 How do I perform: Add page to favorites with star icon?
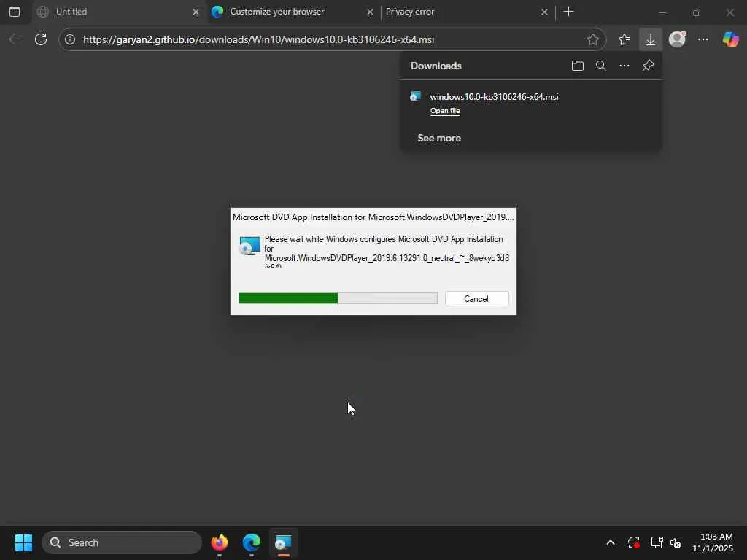pyautogui.click(x=592, y=39)
